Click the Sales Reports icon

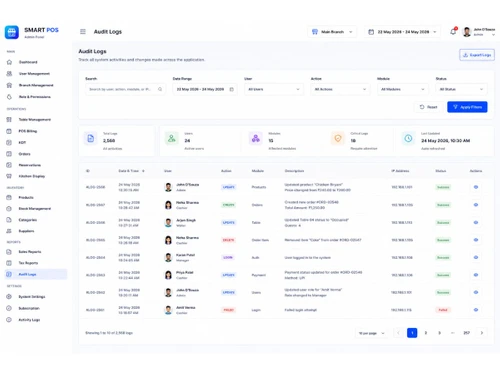point(9,252)
